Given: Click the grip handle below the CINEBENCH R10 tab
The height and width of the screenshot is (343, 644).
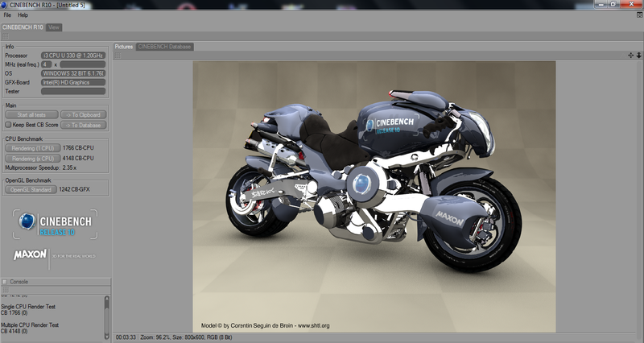Looking at the screenshot, I should (6, 36).
